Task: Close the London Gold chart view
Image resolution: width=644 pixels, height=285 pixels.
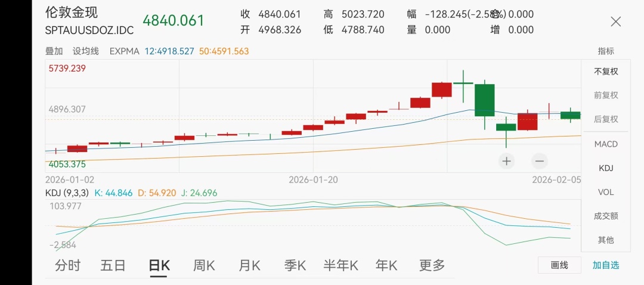Action: tap(616, 22)
